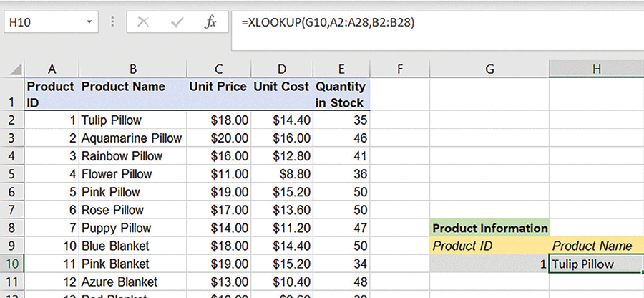
Task: Click the Tulip Pillow result cell H10
Action: pos(596,264)
